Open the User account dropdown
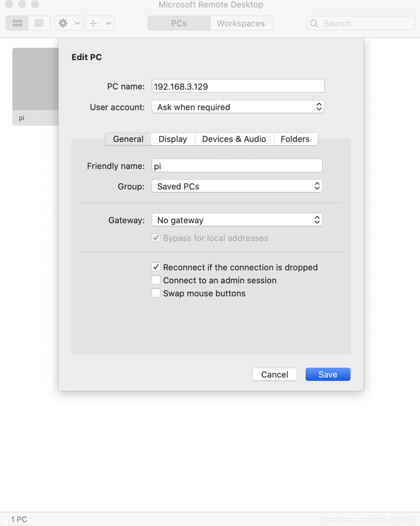The height and width of the screenshot is (526, 420). [238, 107]
